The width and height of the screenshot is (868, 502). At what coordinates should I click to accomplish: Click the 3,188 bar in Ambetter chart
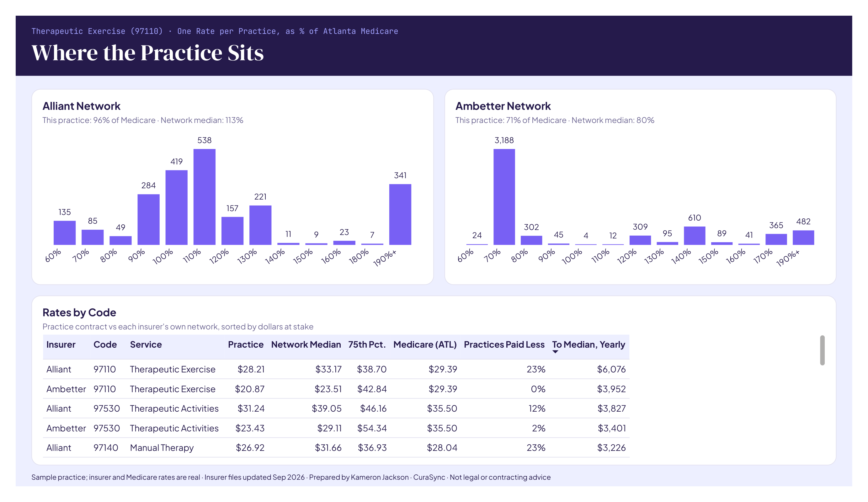coord(504,197)
